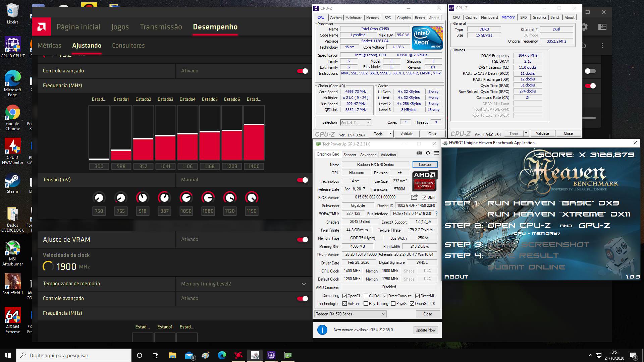
Task: Expand the Temporizador de memória dropdown
Action: [x=304, y=284]
